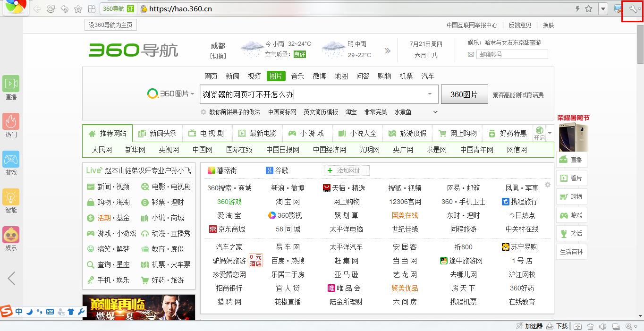The height and width of the screenshot is (331, 644).
Task: Click the browser back arrow button
Action: pyautogui.click(x=37, y=9)
